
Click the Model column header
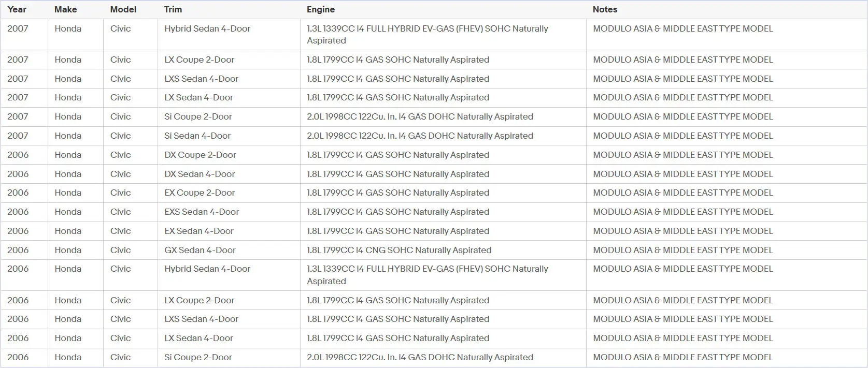[123, 9]
